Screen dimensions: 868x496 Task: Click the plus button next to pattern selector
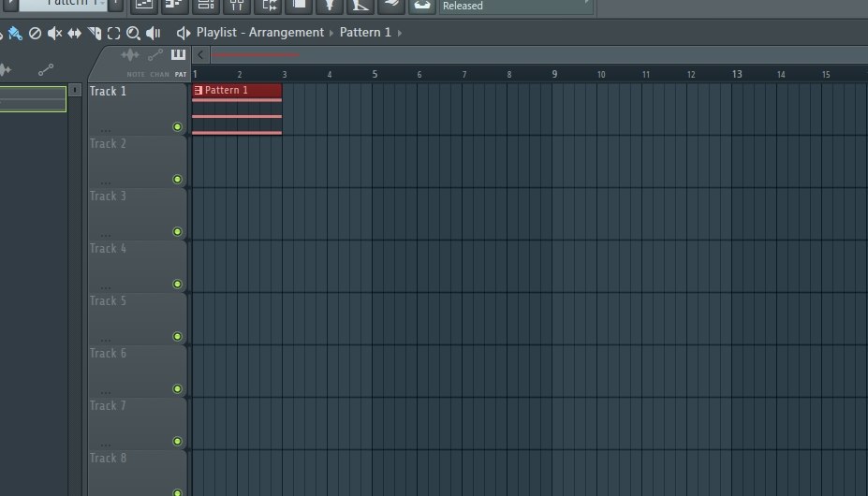click(115, 5)
